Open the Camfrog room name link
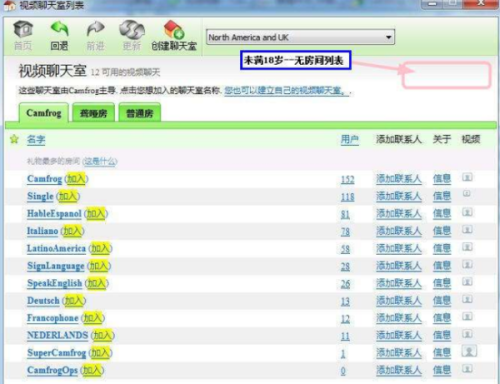The width and height of the screenshot is (500, 384). (45, 179)
